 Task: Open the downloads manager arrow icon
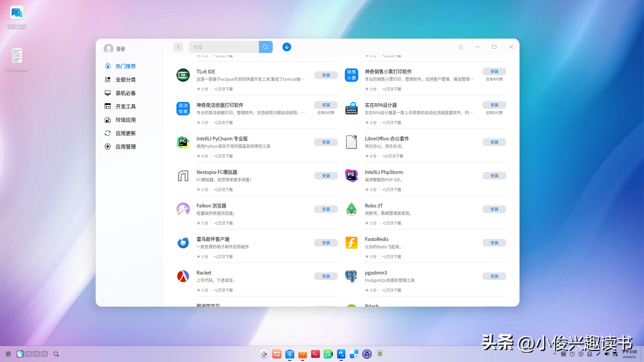click(287, 47)
